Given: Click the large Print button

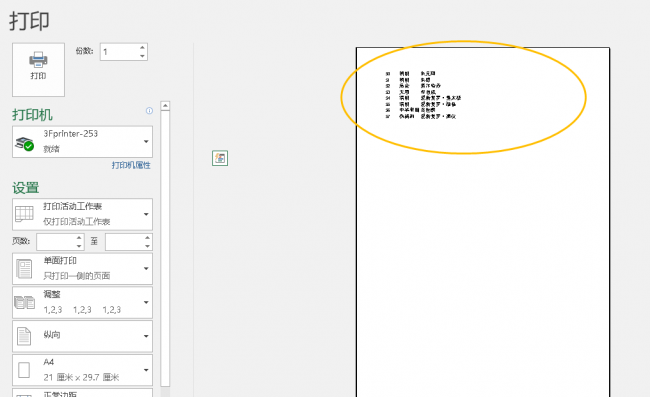Looking at the screenshot, I should 38,70.
